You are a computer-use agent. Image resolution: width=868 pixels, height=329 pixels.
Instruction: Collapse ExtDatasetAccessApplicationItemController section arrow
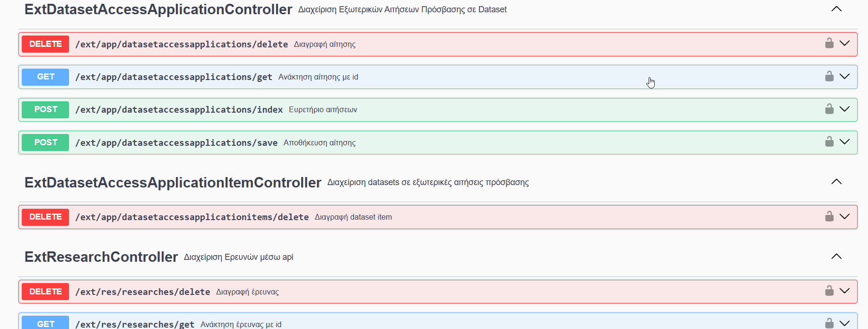pyautogui.click(x=836, y=182)
